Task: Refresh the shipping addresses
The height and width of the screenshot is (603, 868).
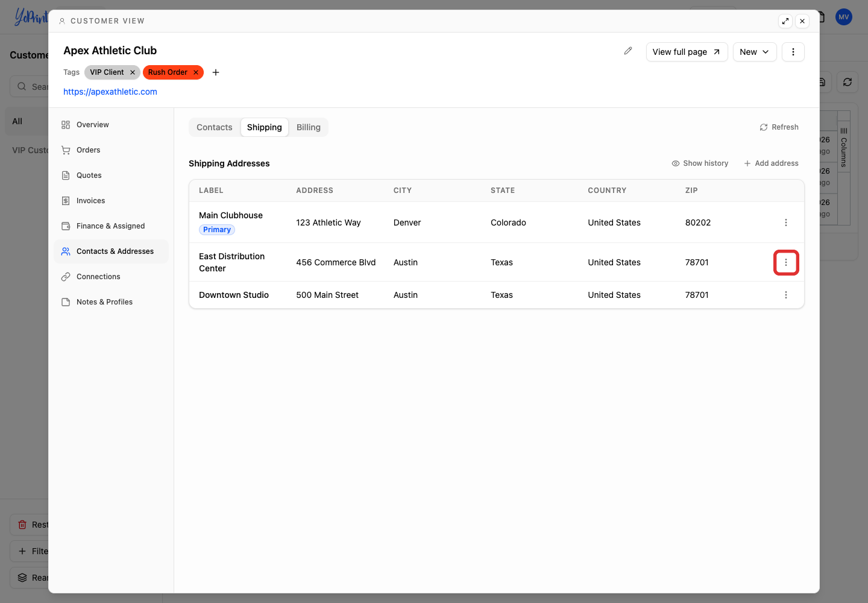Action: [x=779, y=127]
